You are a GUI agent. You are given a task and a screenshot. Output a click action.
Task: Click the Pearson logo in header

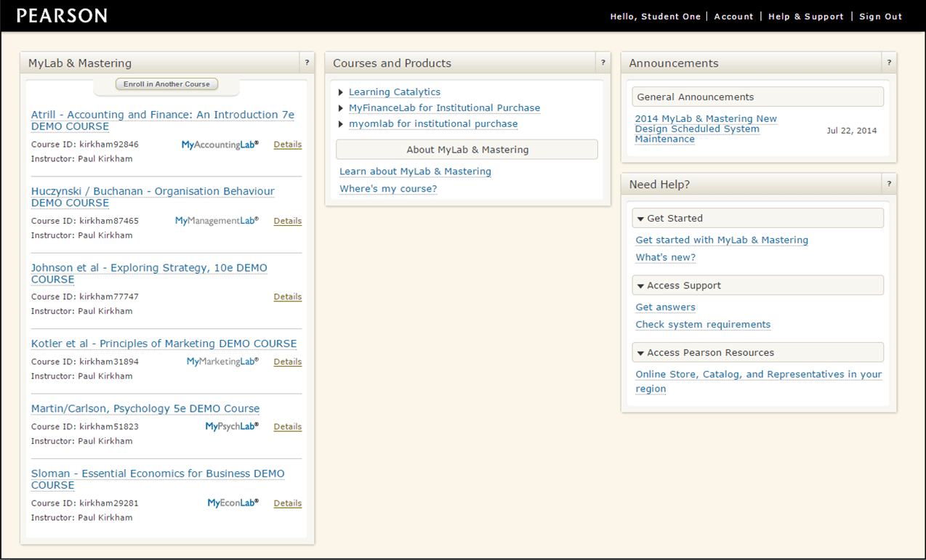[62, 15]
